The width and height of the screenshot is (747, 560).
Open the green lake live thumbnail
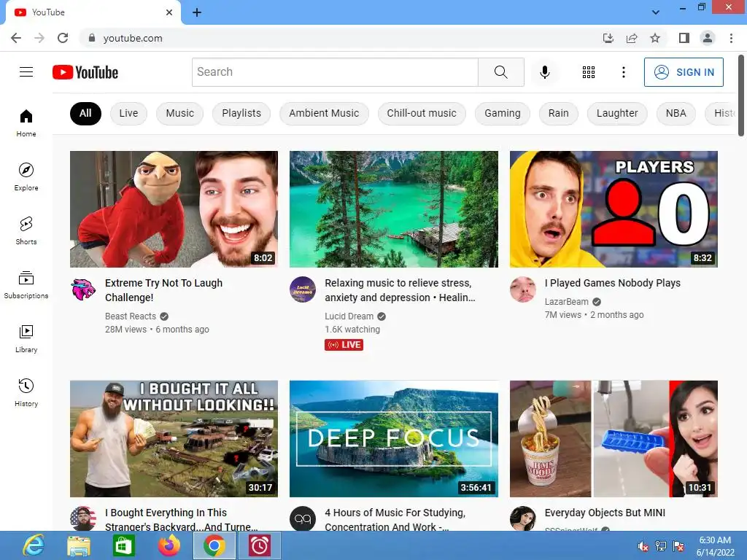click(x=393, y=209)
